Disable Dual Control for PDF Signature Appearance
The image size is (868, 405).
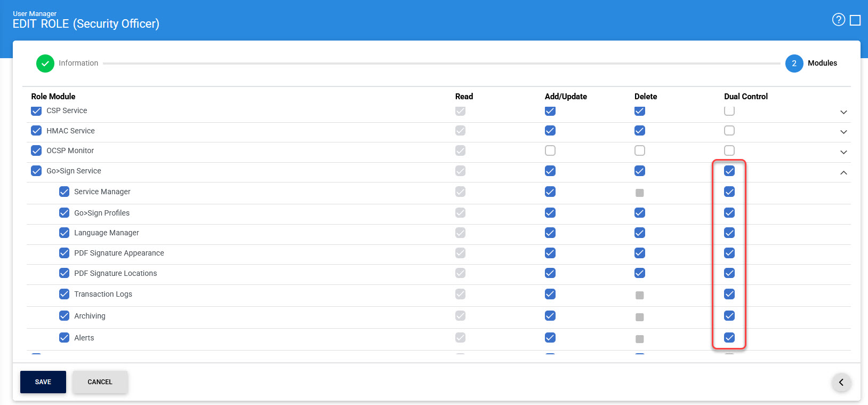click(729, 253)
